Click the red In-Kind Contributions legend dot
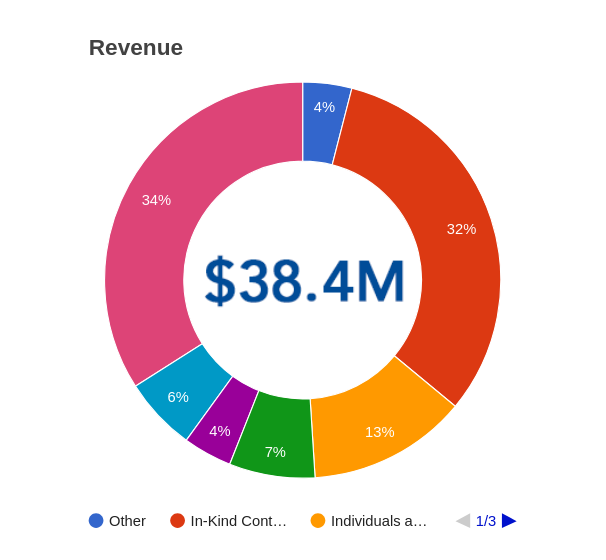The width and height of the screenshot is (606, 560). pos(177,521)
